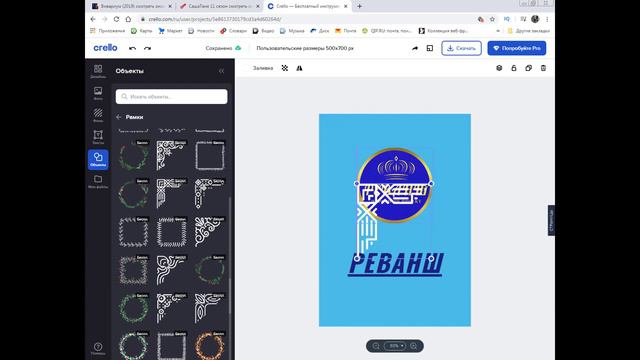Screen dimensions: 640x360
Task: Add bottom-row orange wreath frame
Action: click(210, 345)
